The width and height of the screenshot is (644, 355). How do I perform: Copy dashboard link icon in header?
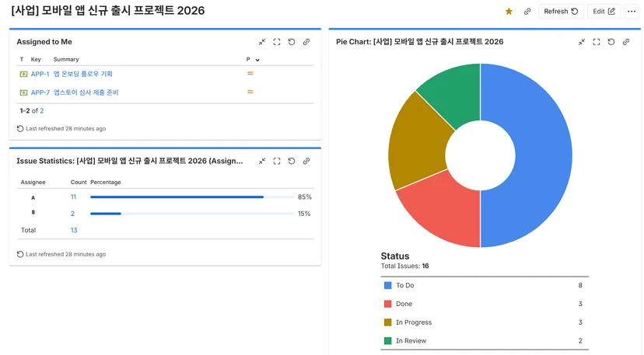(527, 12)
